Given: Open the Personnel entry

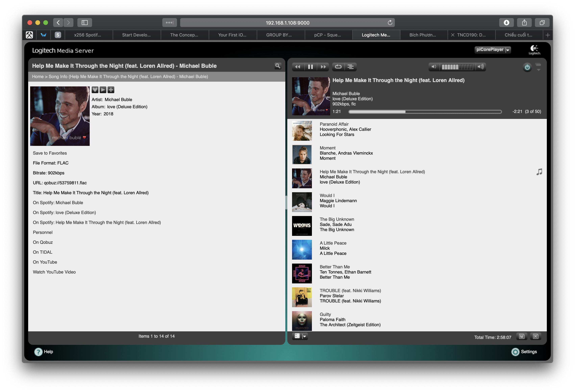Looking at the screenshot, I should pyautogui.click(x=42, y=232).
